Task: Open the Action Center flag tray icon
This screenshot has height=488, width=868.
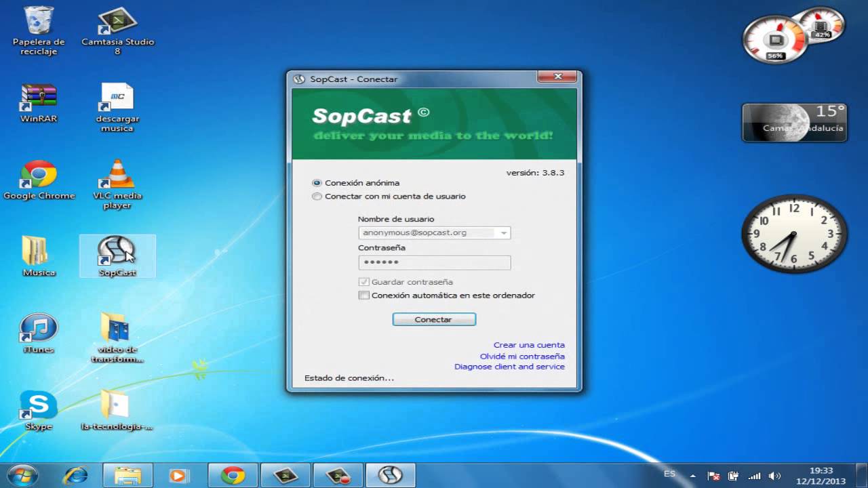Action: [x=713, y=476]
